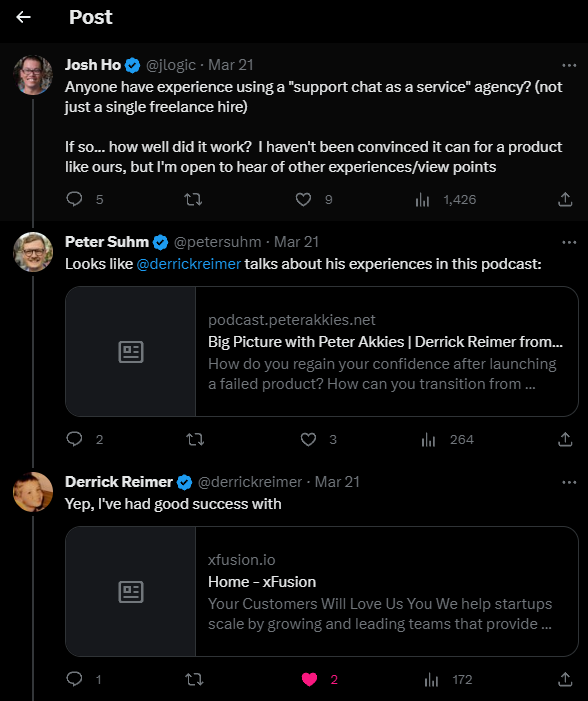Like Josh Ho's post

304,199
